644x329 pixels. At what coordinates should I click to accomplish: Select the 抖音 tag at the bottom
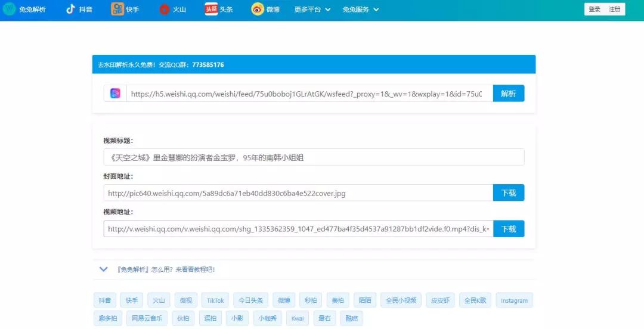coord(105,300)
